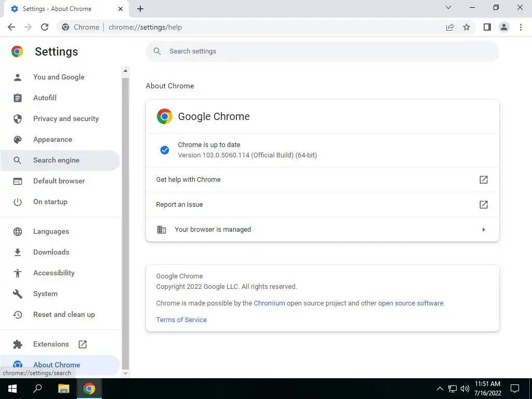This screenshot has width=532, height=399.
Task: Go to On startup settings
Action: tap(60, 202)
